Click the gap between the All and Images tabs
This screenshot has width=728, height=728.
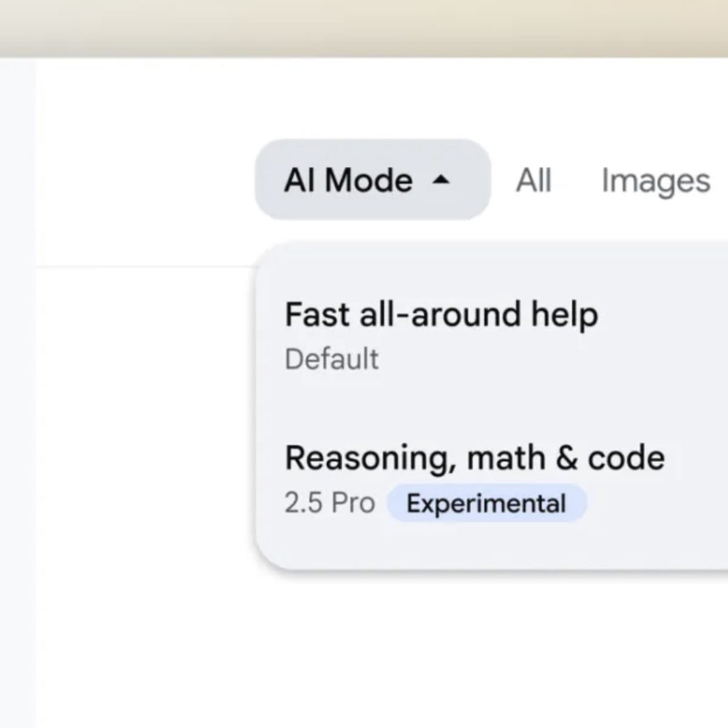click(576, 181)
